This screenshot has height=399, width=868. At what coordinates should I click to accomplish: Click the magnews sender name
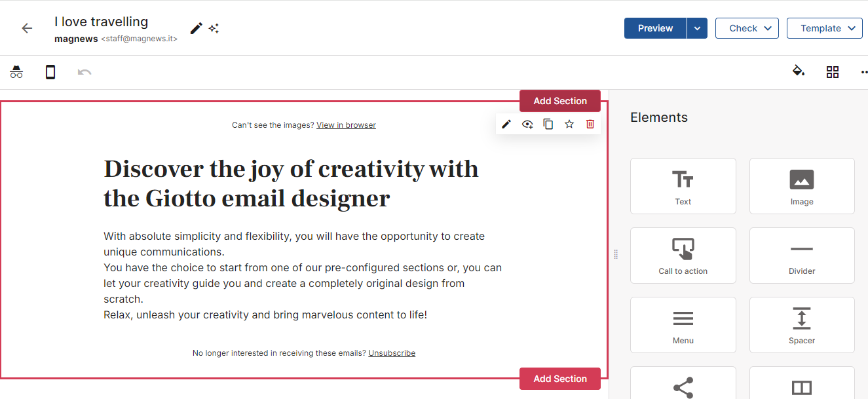coord(76,39)
